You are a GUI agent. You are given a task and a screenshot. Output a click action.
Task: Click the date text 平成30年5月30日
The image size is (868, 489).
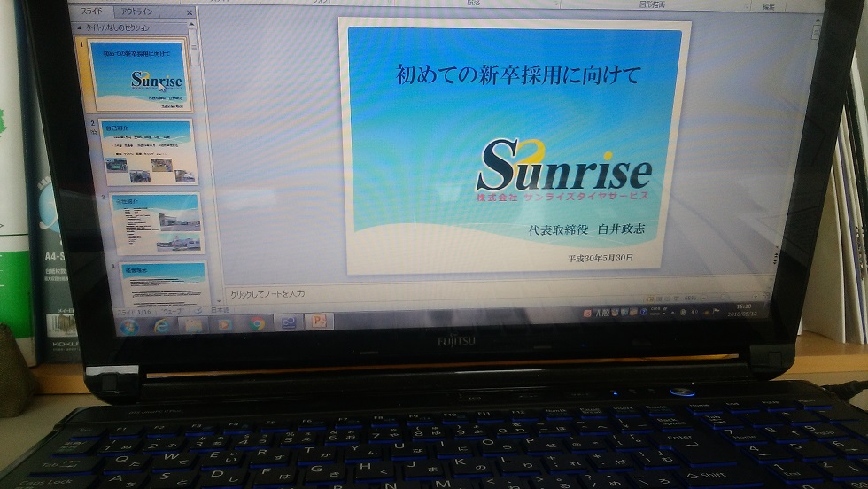[x=601, y=258]
